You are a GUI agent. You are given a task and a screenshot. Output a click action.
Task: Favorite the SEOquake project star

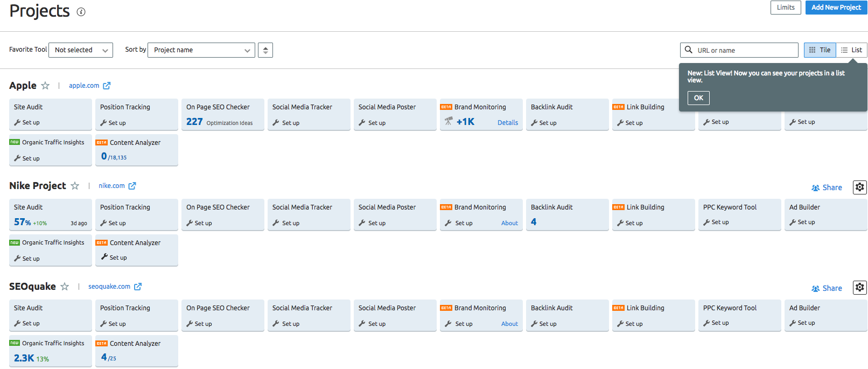pyautogui.click(x=65, y=287)
